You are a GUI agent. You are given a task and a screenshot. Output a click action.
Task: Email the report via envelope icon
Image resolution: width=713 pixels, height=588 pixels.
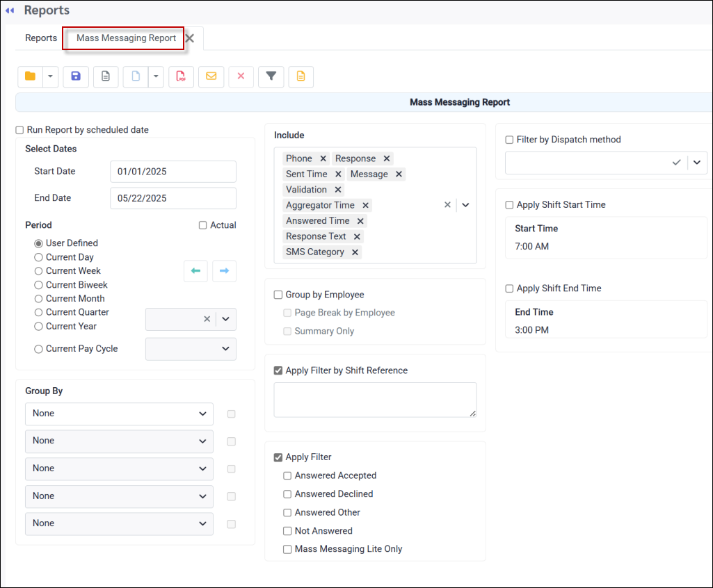[211, 76]
